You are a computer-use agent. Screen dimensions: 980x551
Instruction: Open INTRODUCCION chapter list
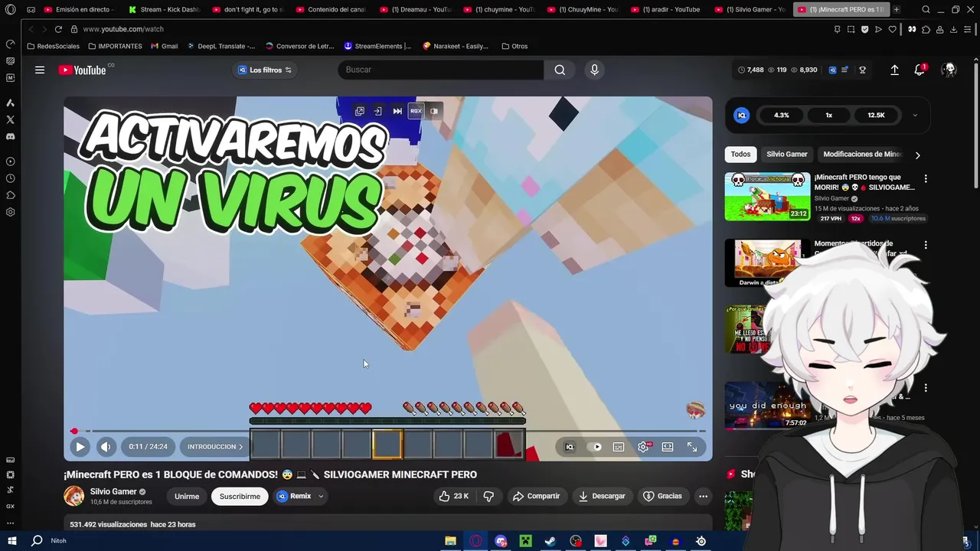click(x=214, y=447)
